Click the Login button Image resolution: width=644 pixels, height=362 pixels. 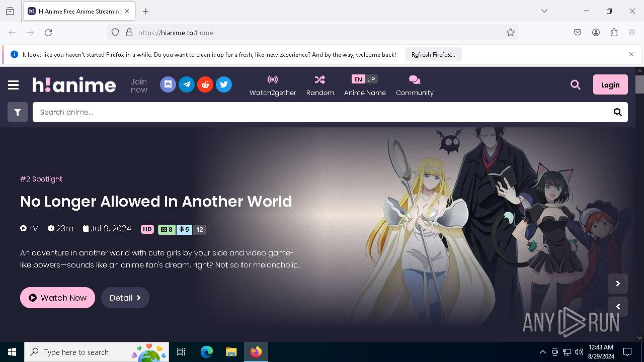point(610,84)
